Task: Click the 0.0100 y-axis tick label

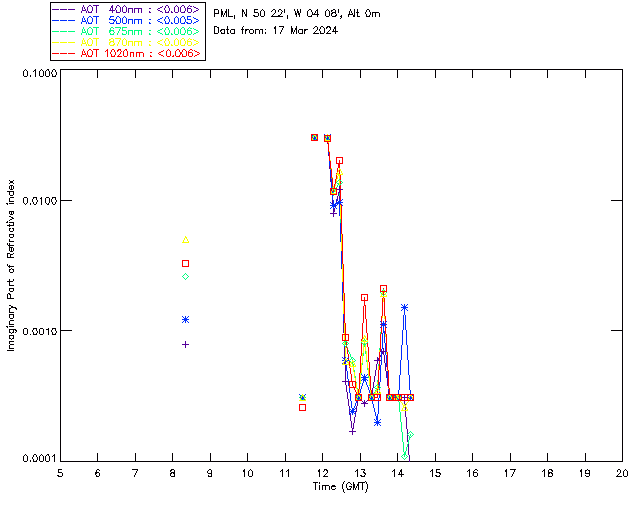Action: [40, 201]
